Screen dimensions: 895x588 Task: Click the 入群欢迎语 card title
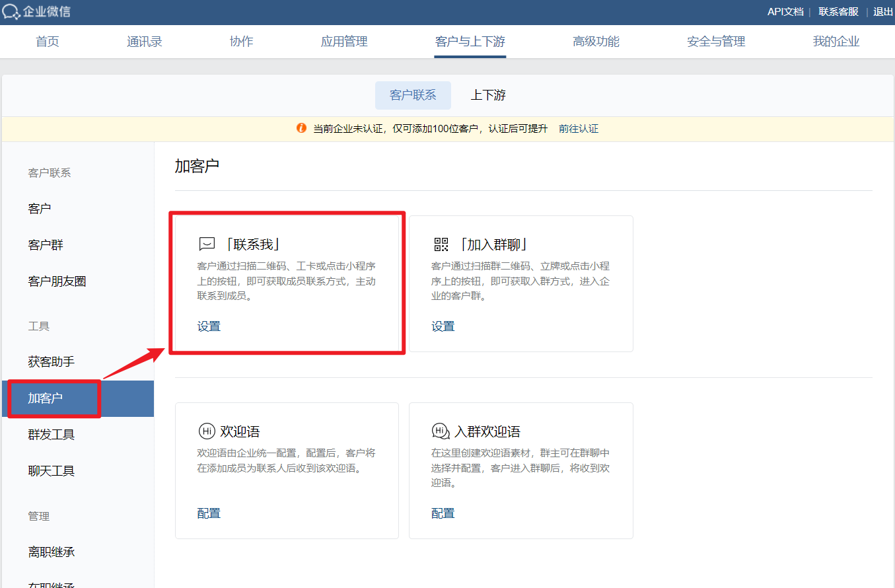tap(487, 431)
